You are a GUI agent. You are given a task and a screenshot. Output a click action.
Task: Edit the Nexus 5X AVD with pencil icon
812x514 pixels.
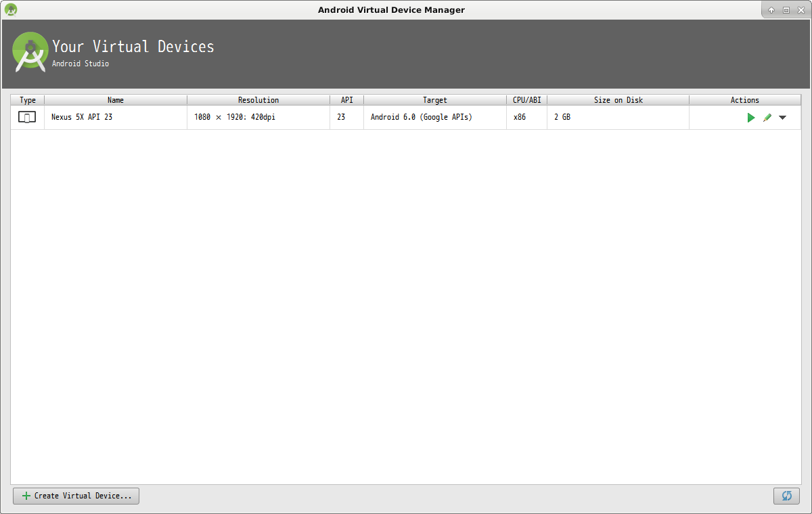click(x=767, y=118)
